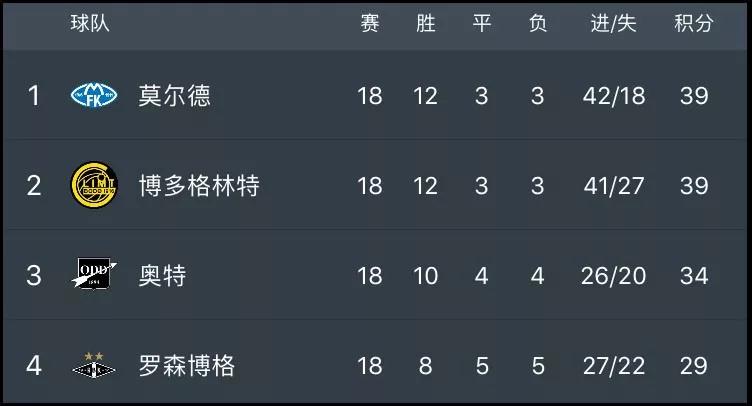The height and width of the screenshot is (406, 752).
Task: Open the 莫尔德 team page
Action: point(175,95)
